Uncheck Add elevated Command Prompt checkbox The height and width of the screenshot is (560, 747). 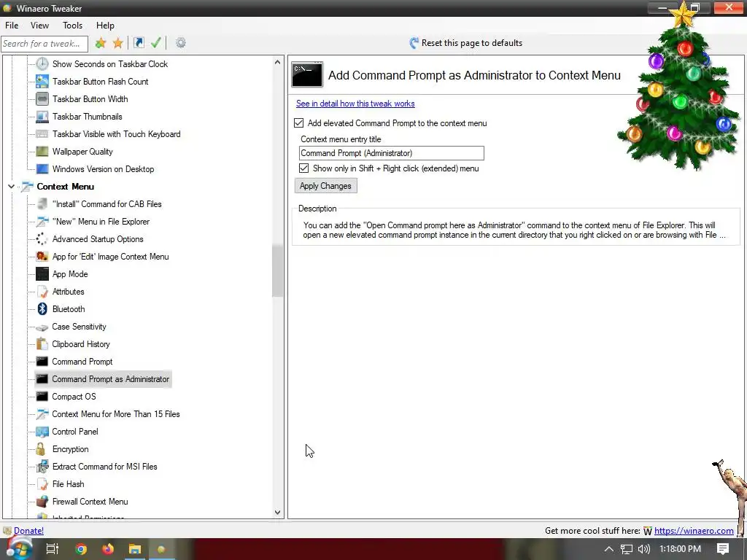298,123
